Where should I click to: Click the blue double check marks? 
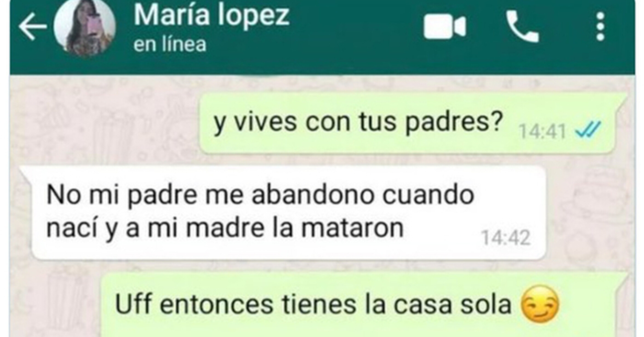588,129
